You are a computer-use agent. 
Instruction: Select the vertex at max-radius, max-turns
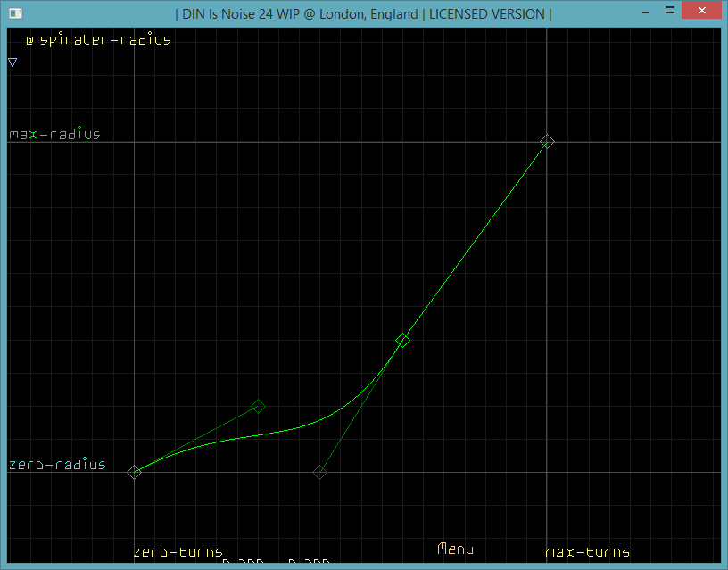click(548, 141)
